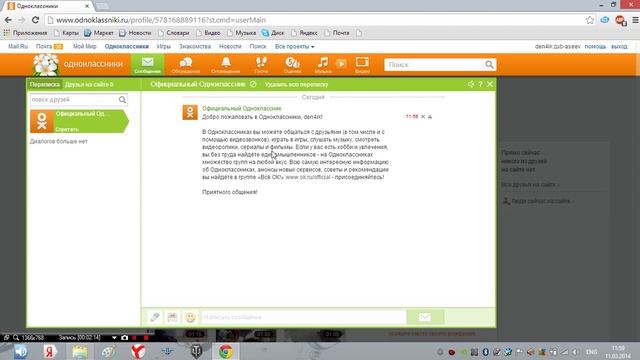The width and height of the screenshot is (640, 360).
Task: Bookmark page with the star icon
Action: (590, 20)
